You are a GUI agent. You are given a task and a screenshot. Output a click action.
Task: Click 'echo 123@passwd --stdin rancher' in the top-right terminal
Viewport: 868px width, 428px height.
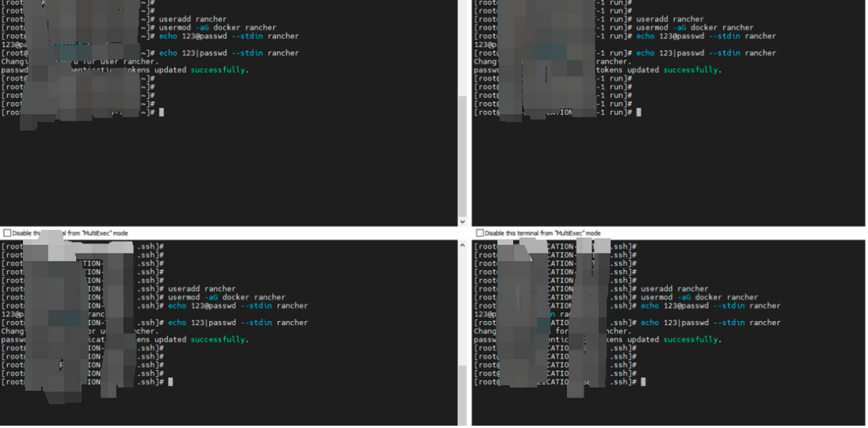(706, 36)
